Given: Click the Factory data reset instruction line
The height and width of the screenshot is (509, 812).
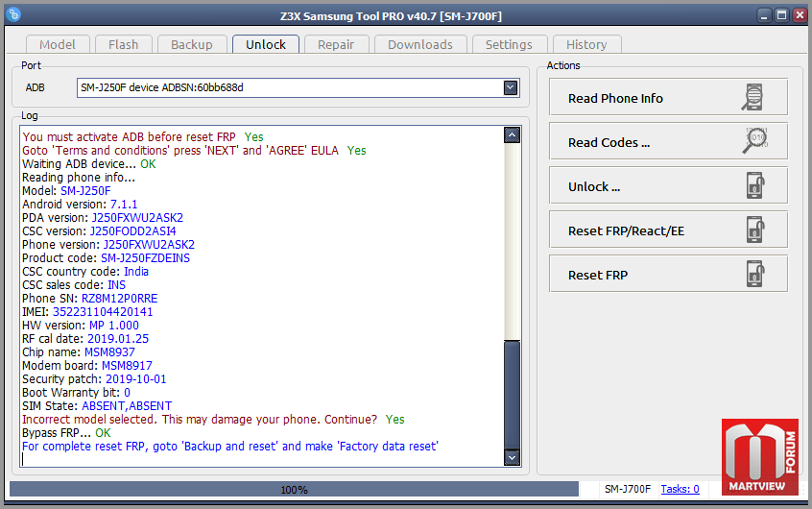Looking at the screenshot, I should (230, 447).
